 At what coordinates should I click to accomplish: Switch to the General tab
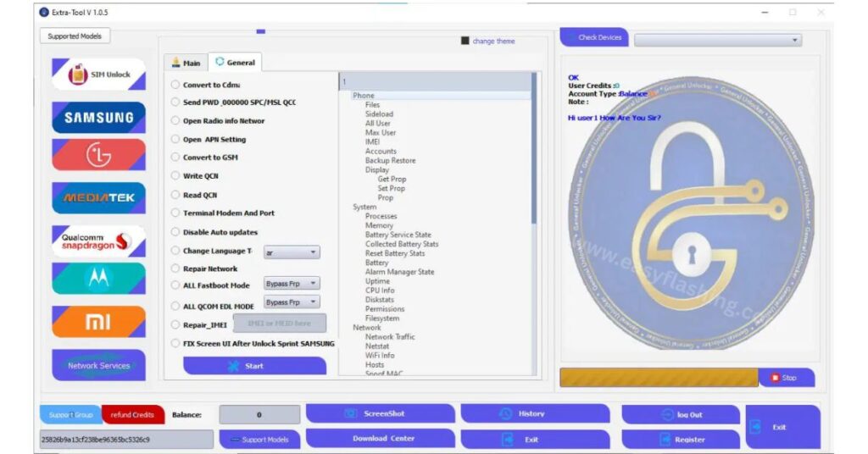[x=236, y=63]
